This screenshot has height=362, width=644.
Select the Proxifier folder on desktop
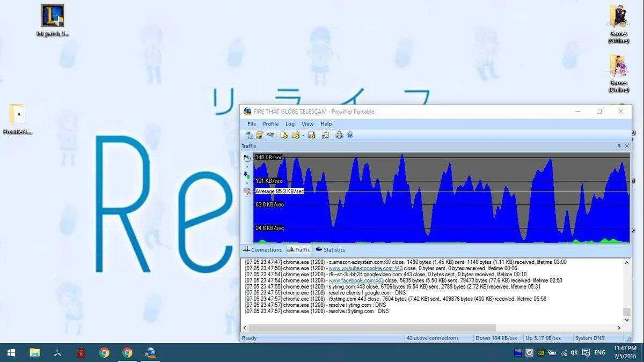[x=18, y=120]
